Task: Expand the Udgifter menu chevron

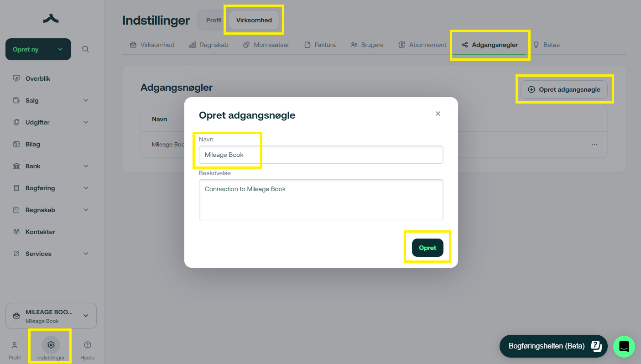Action: click(x=86, y=122)
